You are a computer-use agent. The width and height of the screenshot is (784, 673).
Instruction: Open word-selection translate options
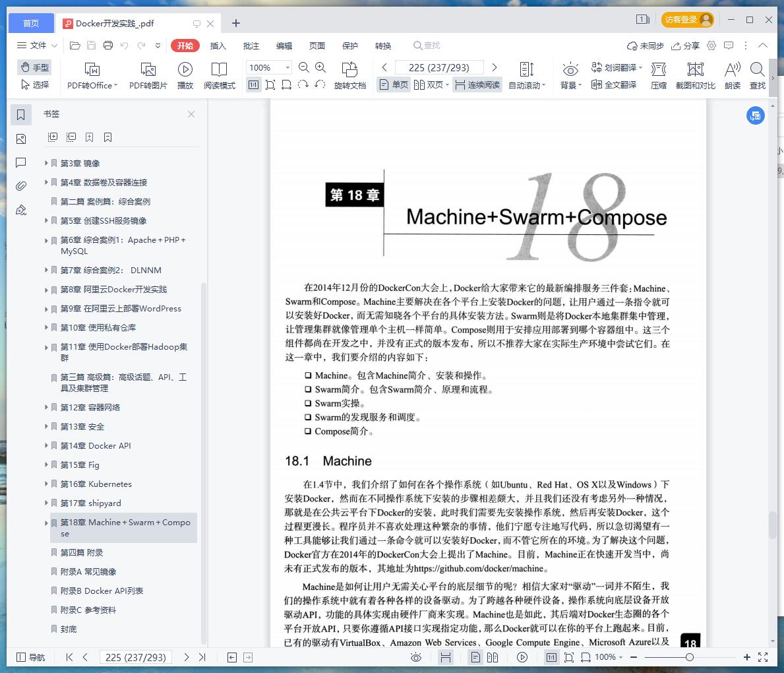pyautogui.click(x=617, y=67)
